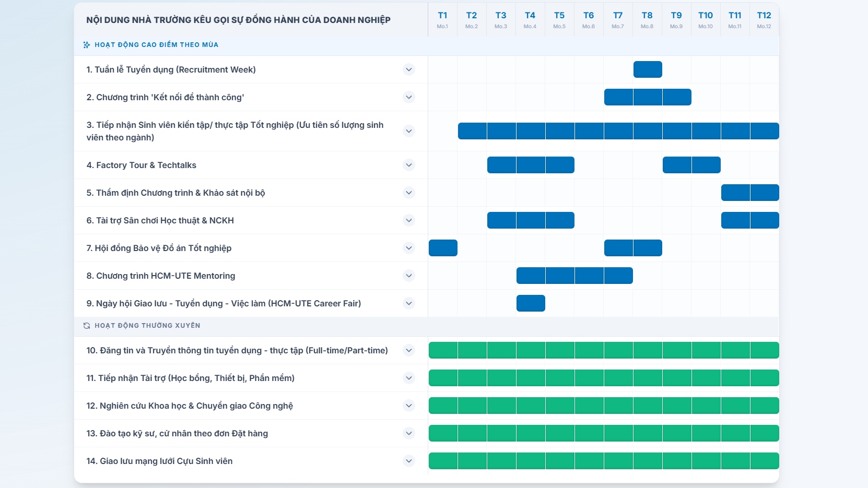Click the refresh icon beside Hoạt động thường xuyên
Viewport: 868px width, 488px height.
point(87,326)
